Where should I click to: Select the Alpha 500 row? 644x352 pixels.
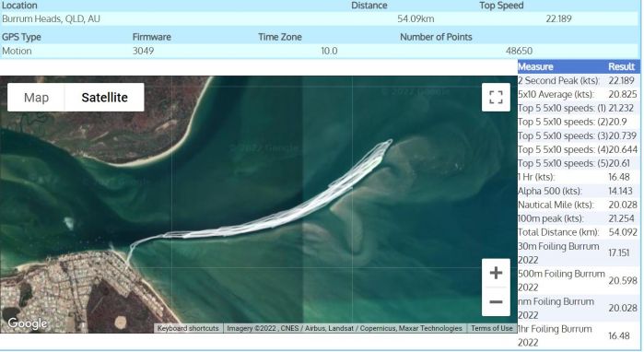point(579,191)
